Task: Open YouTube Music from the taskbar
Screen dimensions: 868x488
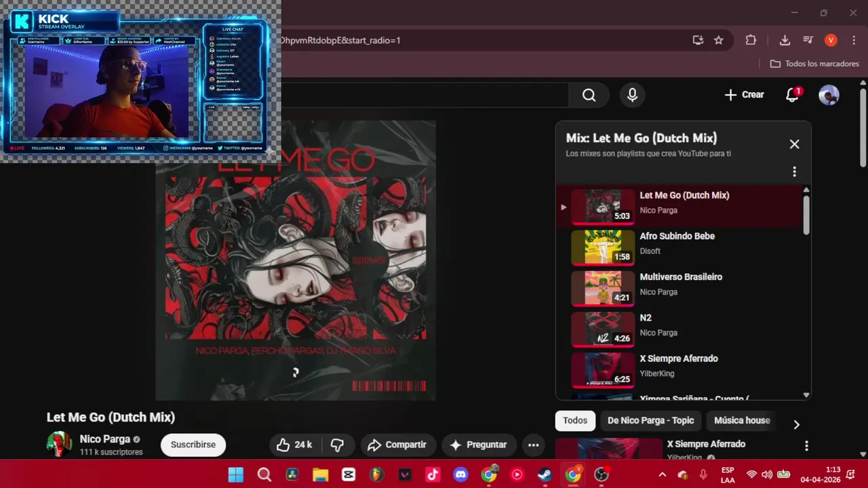Action: click(x=517, y=474)
